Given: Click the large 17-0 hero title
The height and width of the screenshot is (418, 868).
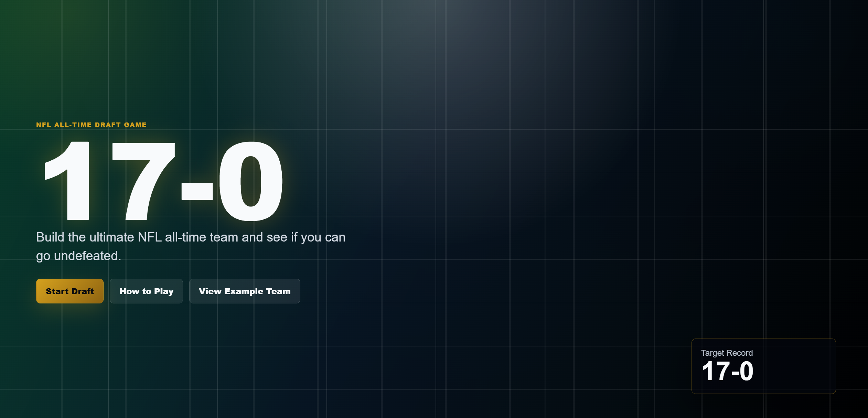Looking at the screenshot, I should [163, 181].
